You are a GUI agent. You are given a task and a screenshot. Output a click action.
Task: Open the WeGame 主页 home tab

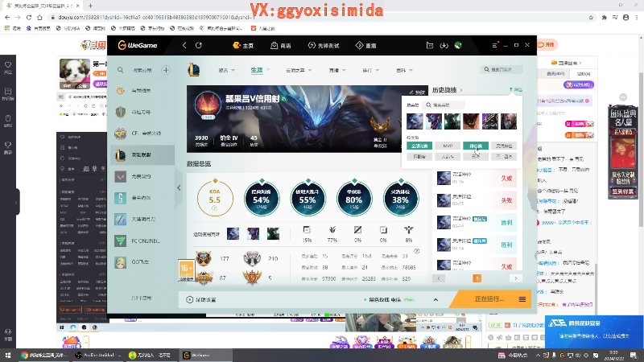click(243, 46)
